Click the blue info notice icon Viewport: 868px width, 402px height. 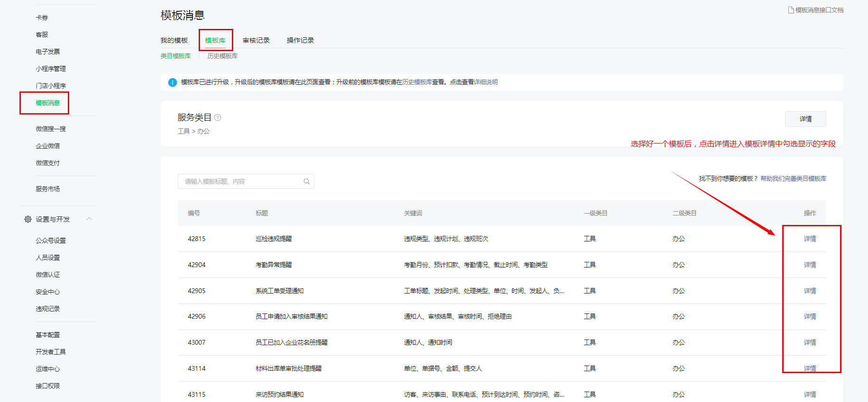(173, 82)
